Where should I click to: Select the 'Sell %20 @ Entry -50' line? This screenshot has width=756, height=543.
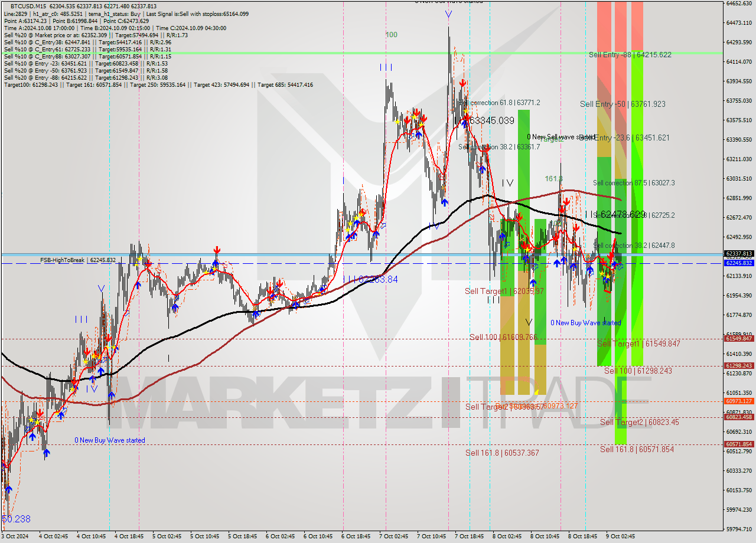86,70
